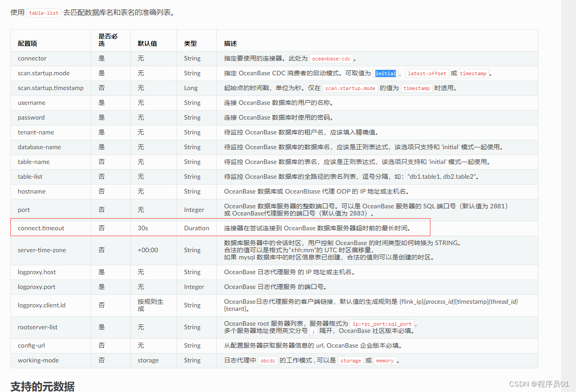Click the table-list inline code at the top
576x392 pixels.
pyautogui.click(x=43, y=13)
